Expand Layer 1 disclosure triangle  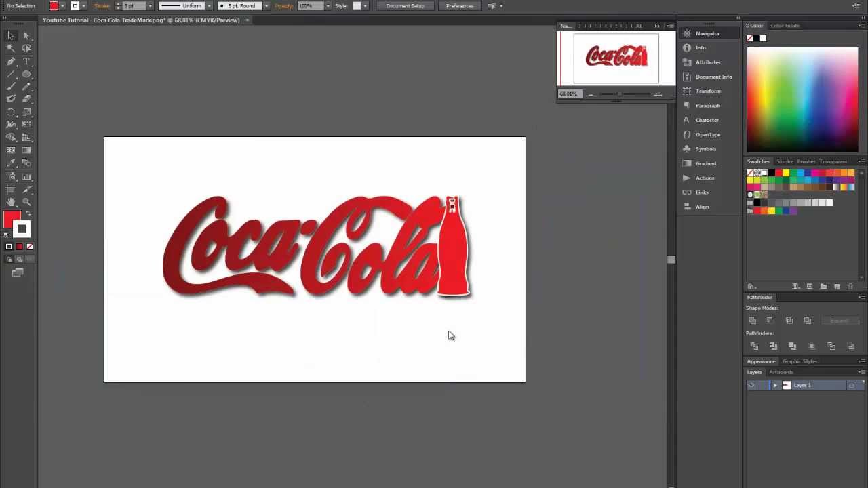pyautogui.click(x=775, y=386)
